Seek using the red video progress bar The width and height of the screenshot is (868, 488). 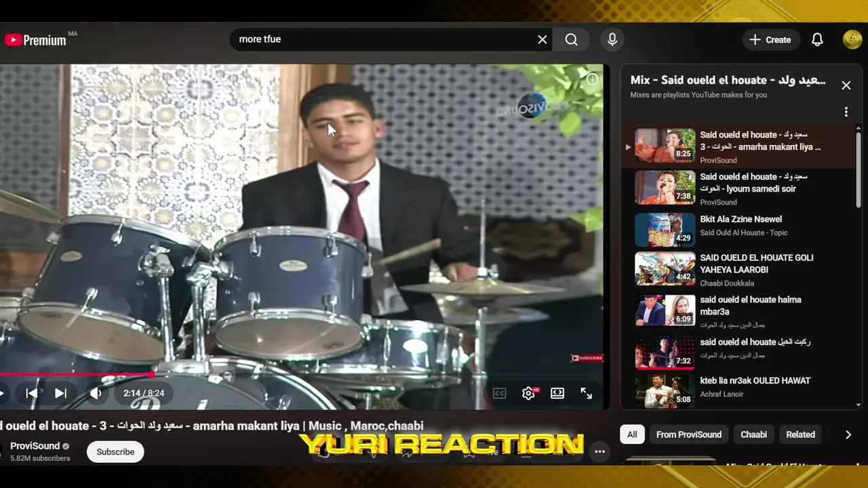pyautogui.click(x=302, y=374)
